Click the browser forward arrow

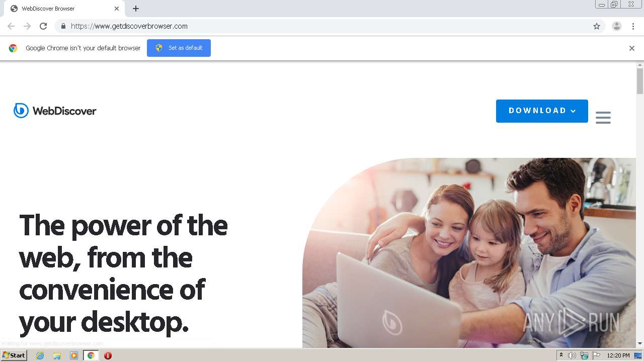(27, 26)
